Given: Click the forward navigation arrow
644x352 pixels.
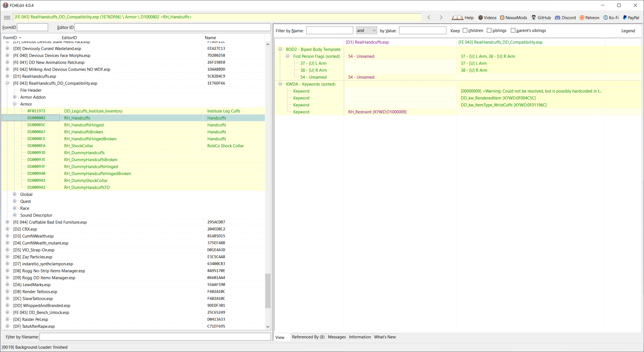Looking at the screenshot, I should (x=441, y=17).
